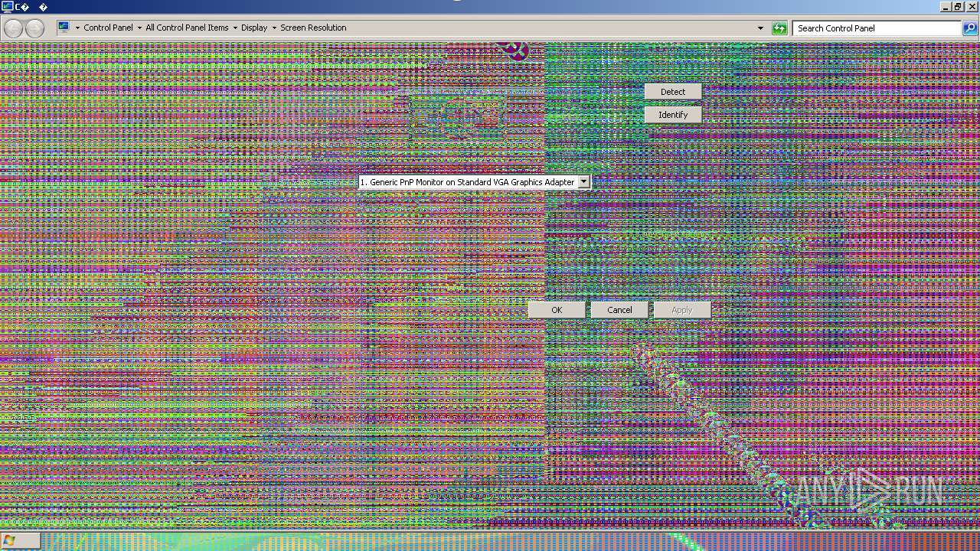Focus the Search Control Panel field
The image size is (980, 551).
pyautogui.click(x=877, y=28)
